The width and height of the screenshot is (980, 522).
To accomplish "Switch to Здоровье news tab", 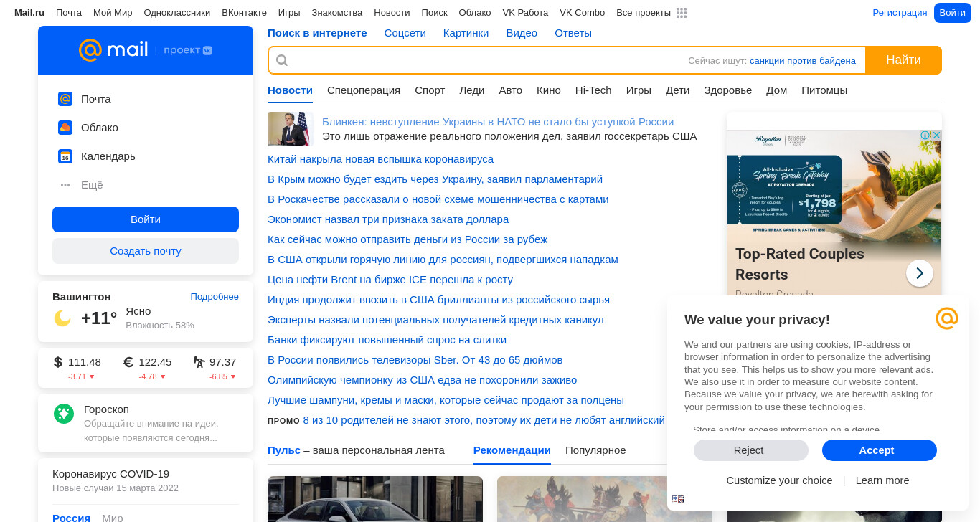I will pos(727,90).
